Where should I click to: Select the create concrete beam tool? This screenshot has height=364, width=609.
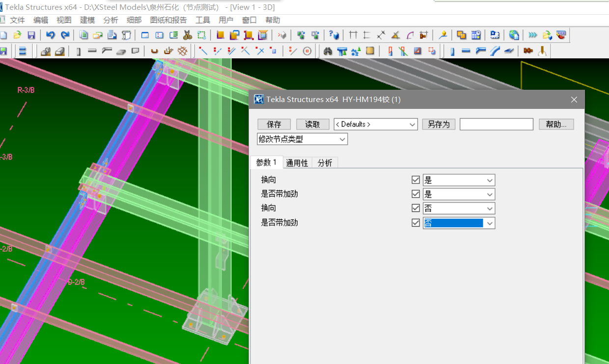coord(92,51)
